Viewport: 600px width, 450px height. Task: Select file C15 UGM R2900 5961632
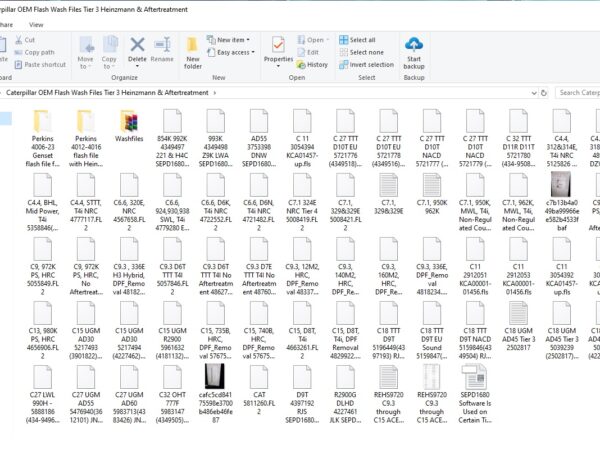tap(172, 330)
